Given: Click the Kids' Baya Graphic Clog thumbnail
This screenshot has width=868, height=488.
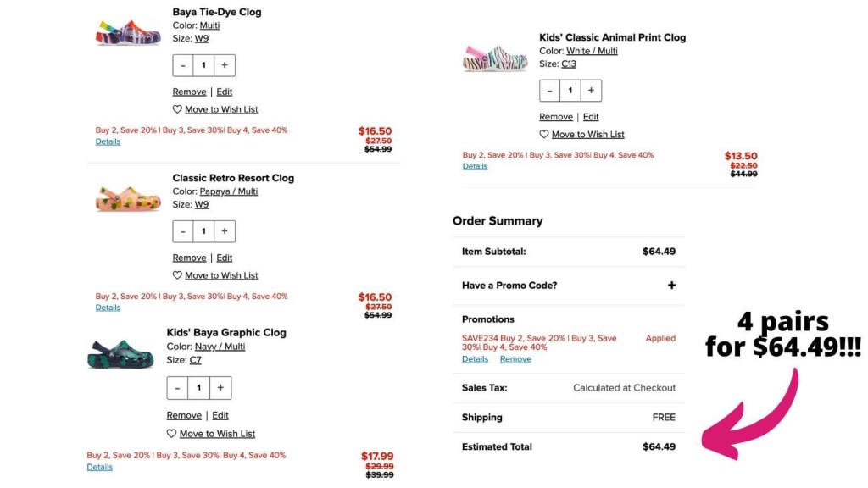Looking at the screenshot, I should (120, 353).
